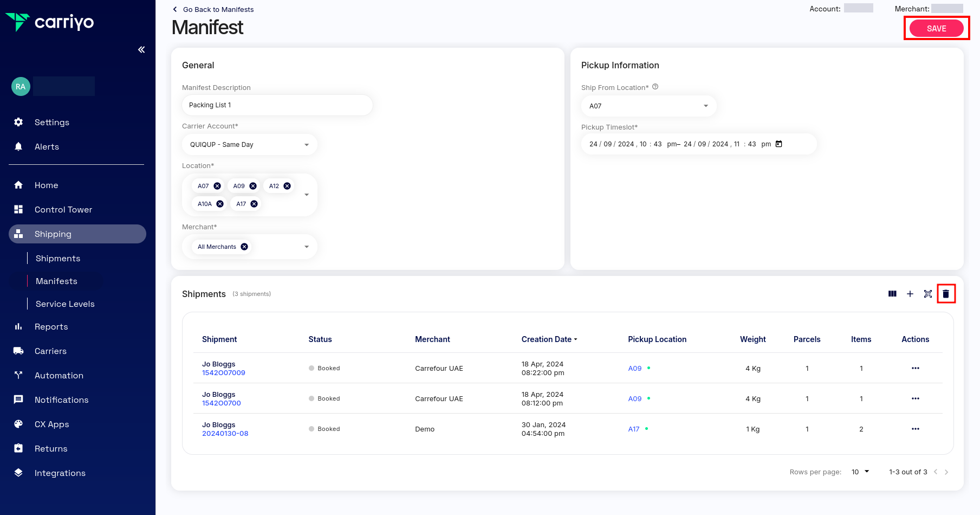Screen dimensions: 980x515
Task: Remove the All Merchants chip
Action: tap(244, 247)
